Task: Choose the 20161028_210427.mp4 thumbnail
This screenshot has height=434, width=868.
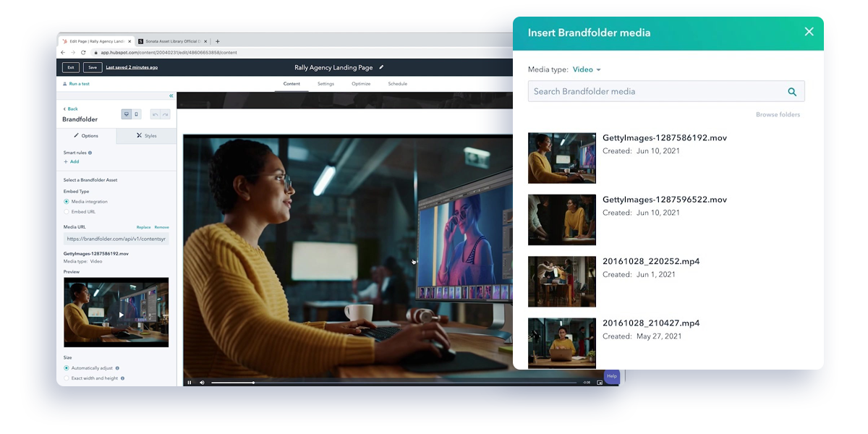Action: [562, 344]
